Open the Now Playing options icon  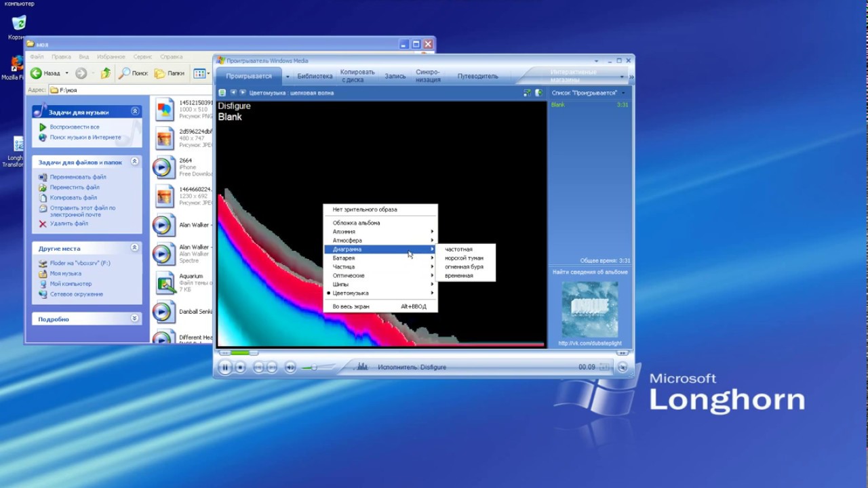click(x=222, y=93)
